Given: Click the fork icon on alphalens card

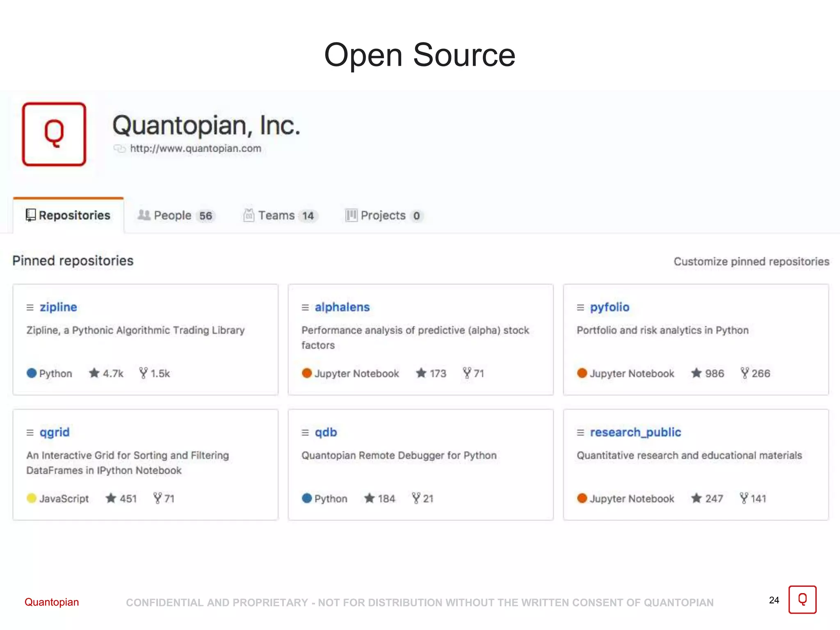Looking at the screenshot, I should pyautogui.click(x=467, y=373).
